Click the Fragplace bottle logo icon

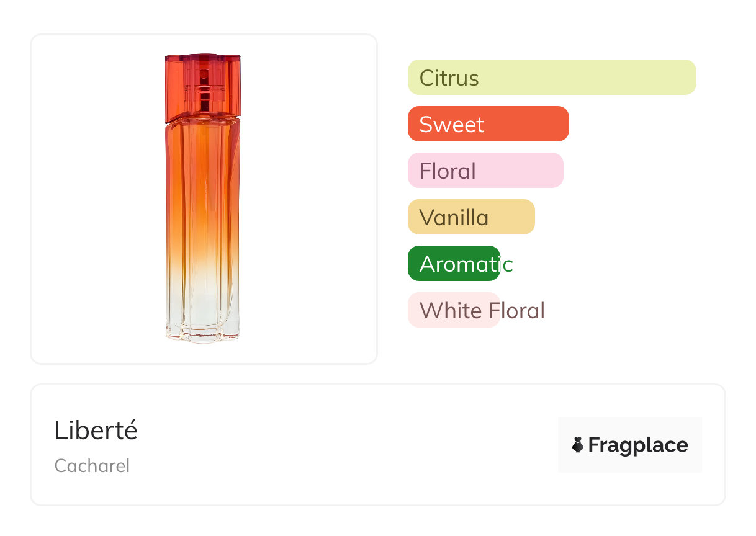[578, 445]
